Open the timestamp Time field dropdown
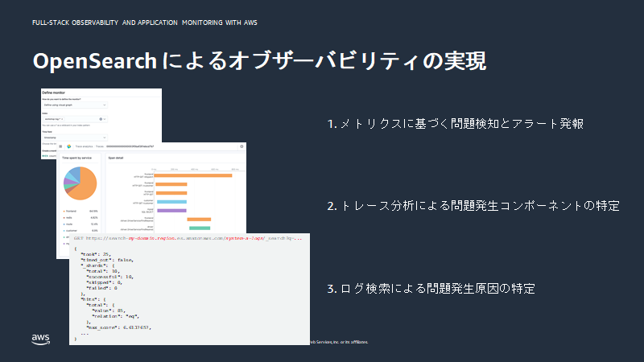This screenshot has width=644, height=362. pos(75,138)
